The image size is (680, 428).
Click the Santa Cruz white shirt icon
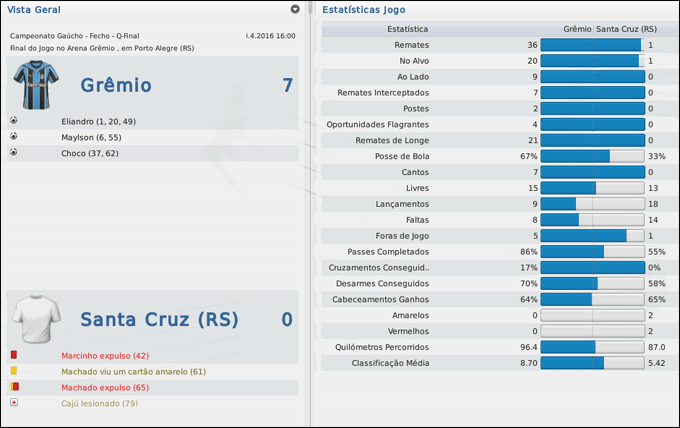(37, 320)
